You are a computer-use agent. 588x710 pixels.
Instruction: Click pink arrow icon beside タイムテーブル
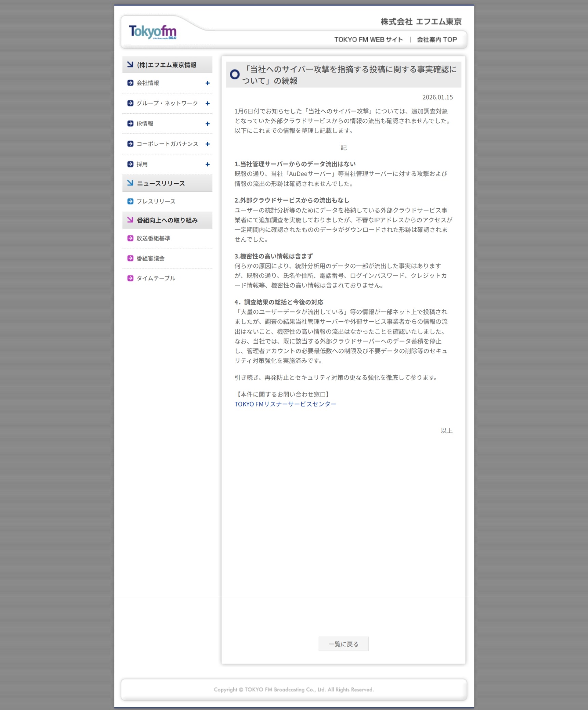(x=130, y=278)
